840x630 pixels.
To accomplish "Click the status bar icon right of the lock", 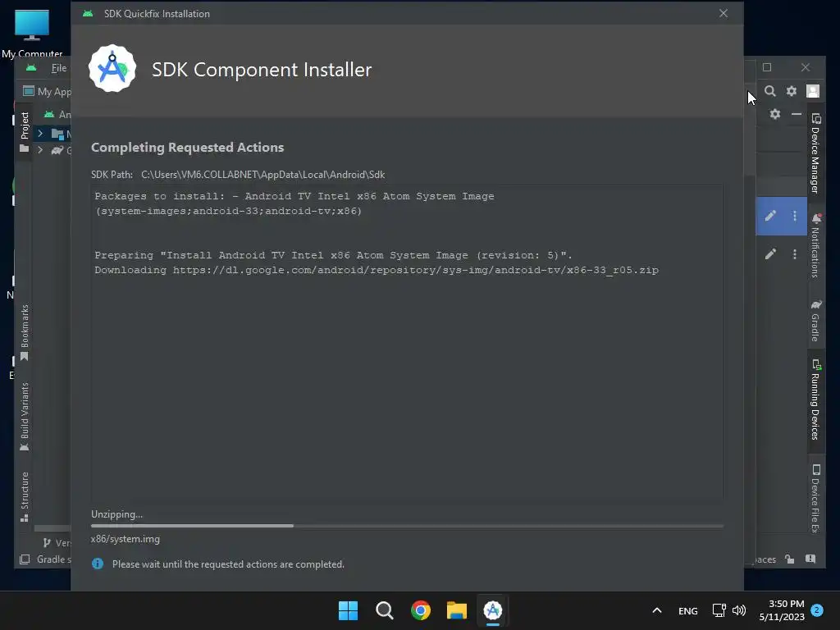I will [810, 559].
